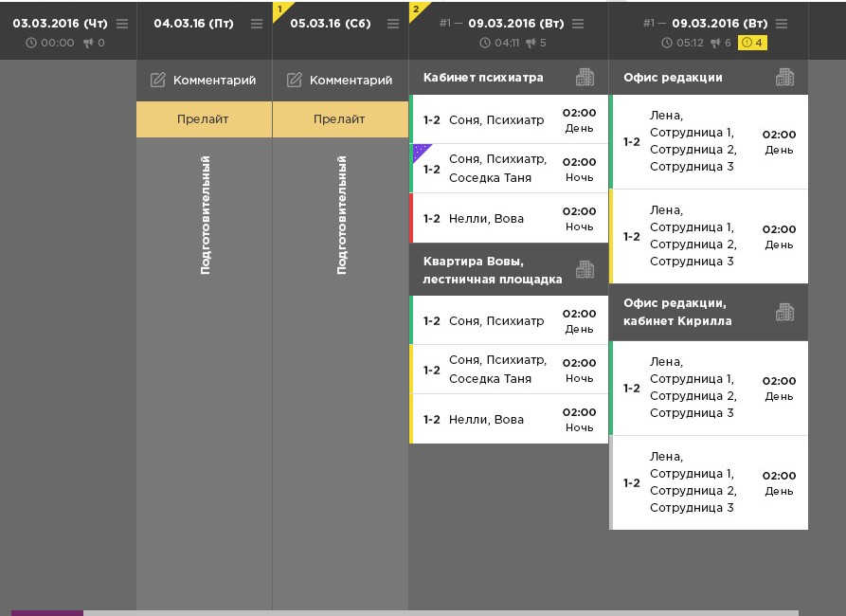Click the edit icon beside Комментарий under 04.03.16

(158, 81)
